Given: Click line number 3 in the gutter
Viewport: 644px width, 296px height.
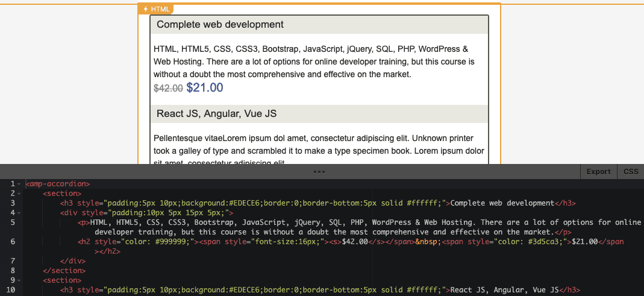Looking at the screenshot, I should pyautogui.click(x=12, y=203).
